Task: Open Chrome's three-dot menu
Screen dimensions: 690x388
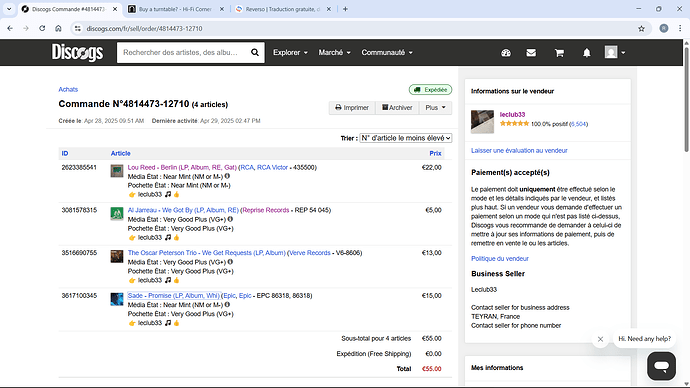Action: tap(680, 29)
